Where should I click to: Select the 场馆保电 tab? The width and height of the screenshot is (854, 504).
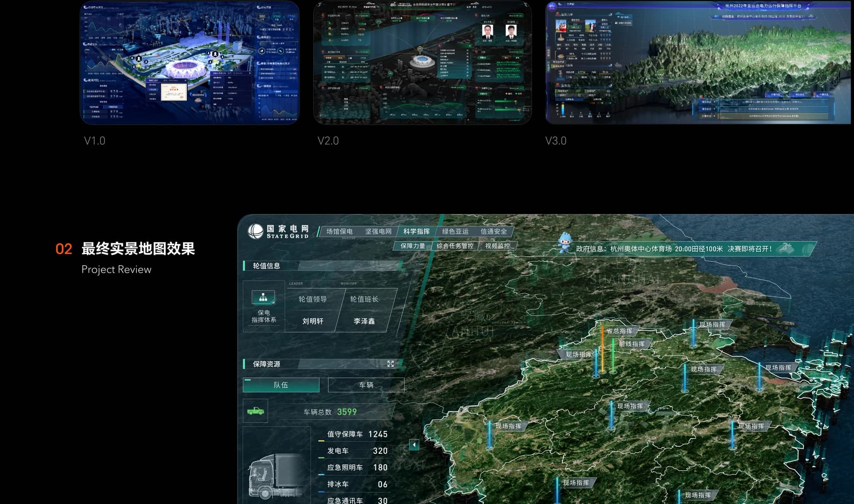[x=339, y=231]
